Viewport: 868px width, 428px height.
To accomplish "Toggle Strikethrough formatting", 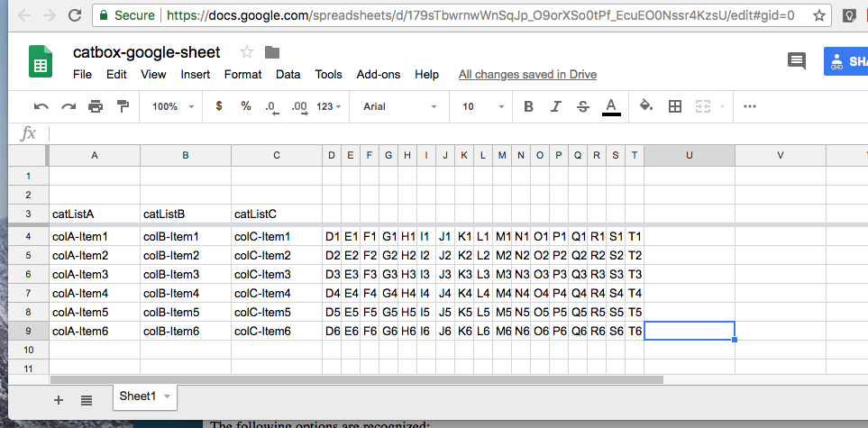I will [x=583, y=106].
